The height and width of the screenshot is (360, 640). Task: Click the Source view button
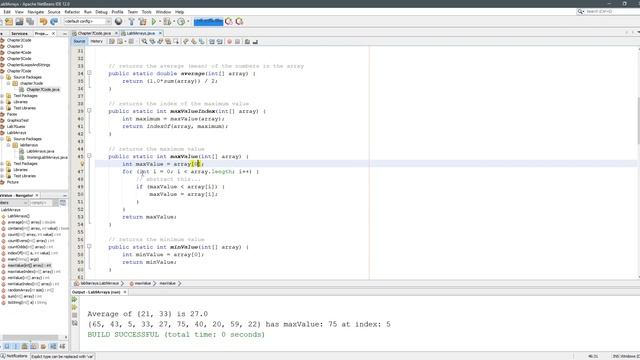coord(79,41)
